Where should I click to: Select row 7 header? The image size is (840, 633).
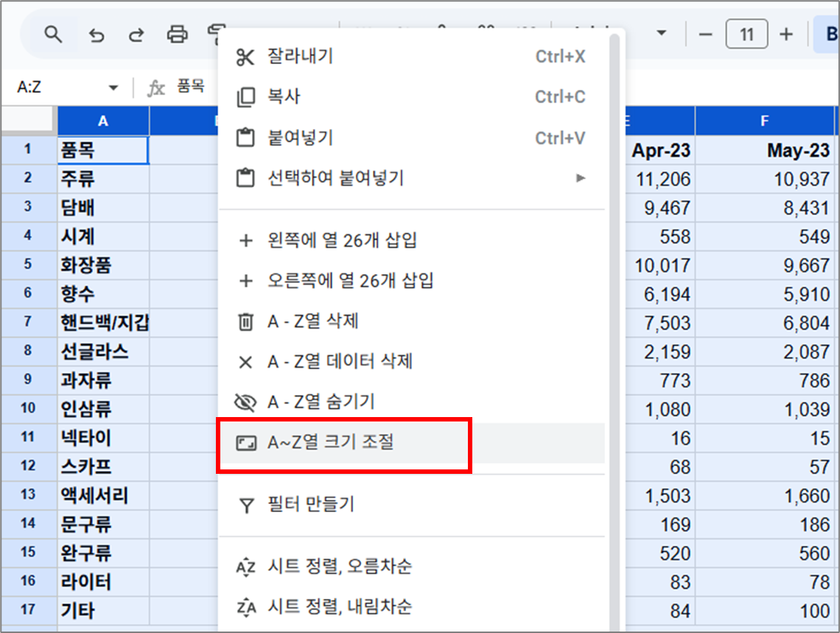tap(28, 322)
